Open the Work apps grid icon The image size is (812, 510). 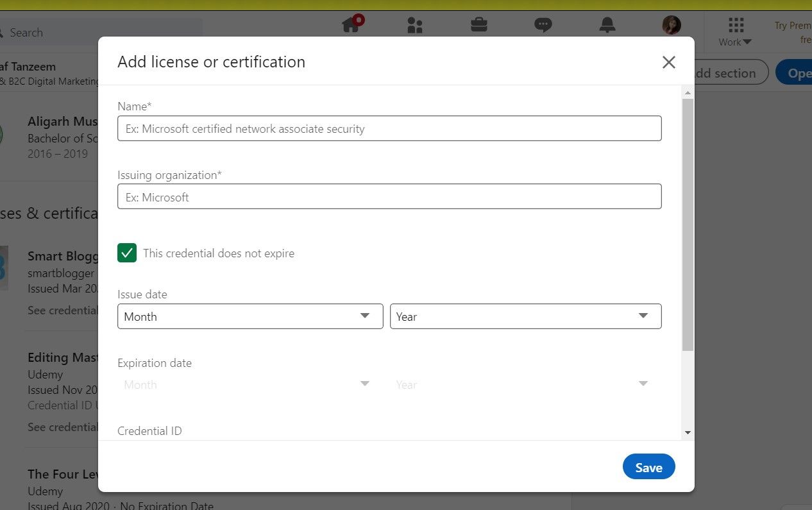click(x=736, y=25)
